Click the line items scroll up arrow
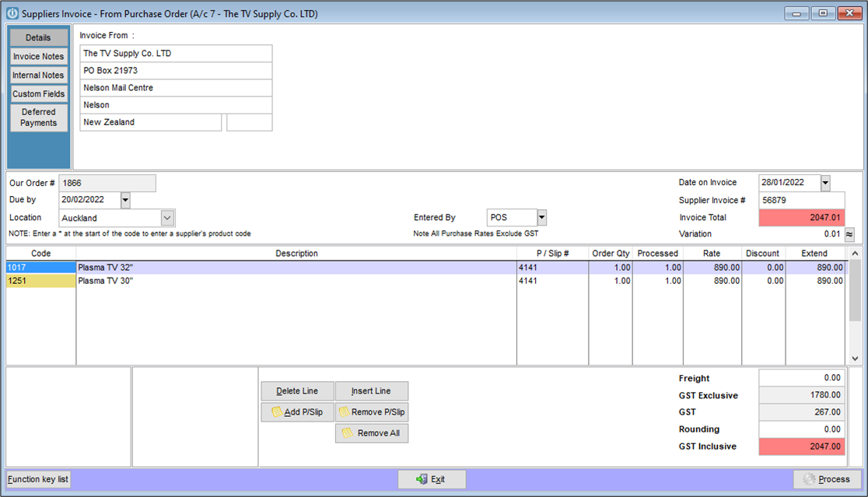This screenshot has width=868, height=497. point(855,254)
